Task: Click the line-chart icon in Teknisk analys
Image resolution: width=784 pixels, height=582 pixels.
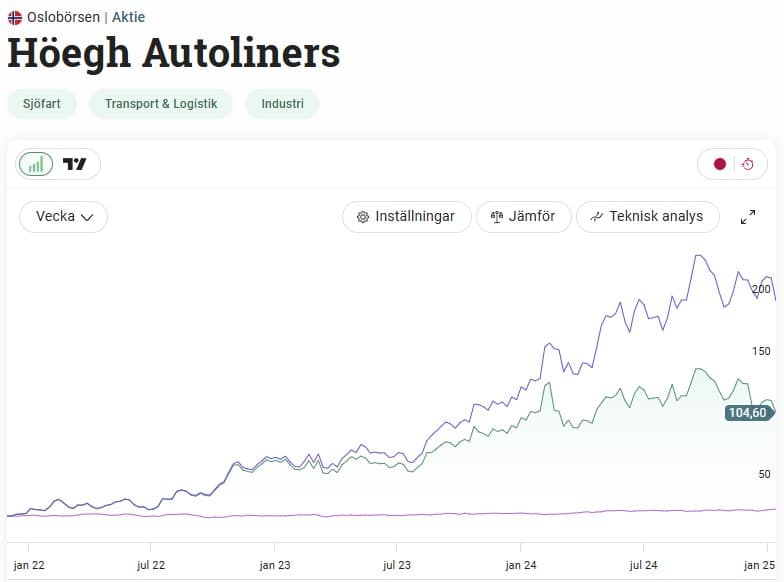Action: [x=596, y=217]
